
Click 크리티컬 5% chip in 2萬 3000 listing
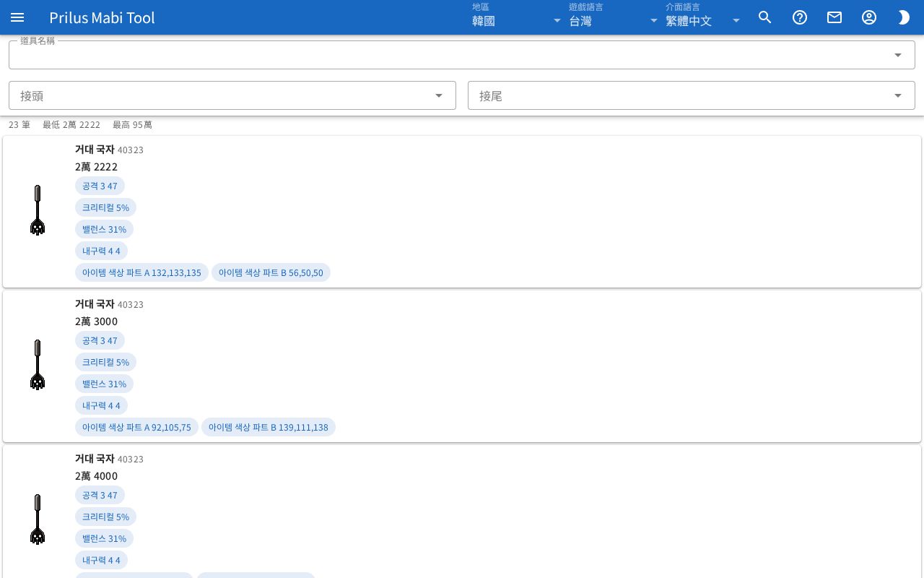(x=105, y=362)
